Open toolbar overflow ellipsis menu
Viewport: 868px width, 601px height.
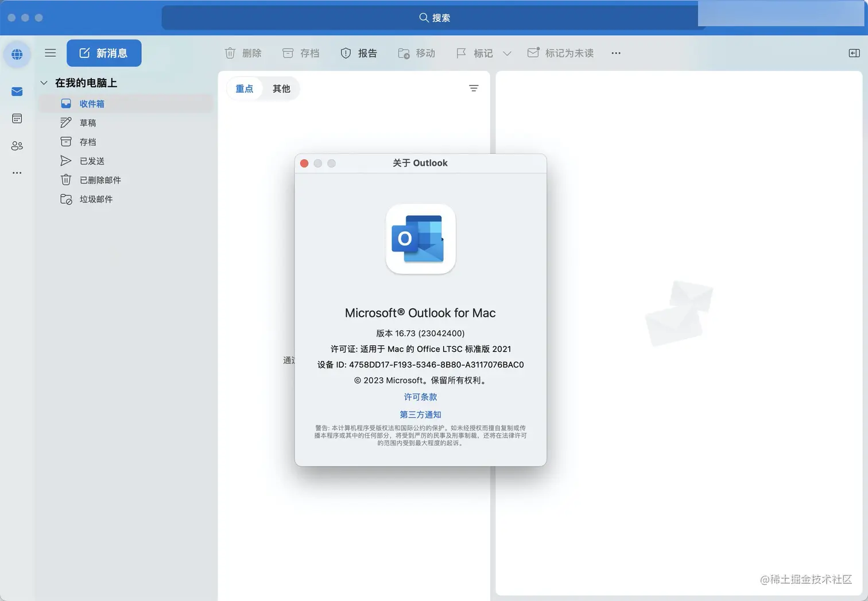coord(616,53)
